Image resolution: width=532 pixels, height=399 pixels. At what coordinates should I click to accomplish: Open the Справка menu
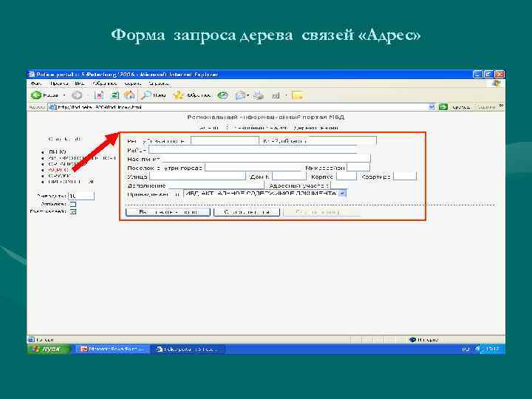click(159, 83)
